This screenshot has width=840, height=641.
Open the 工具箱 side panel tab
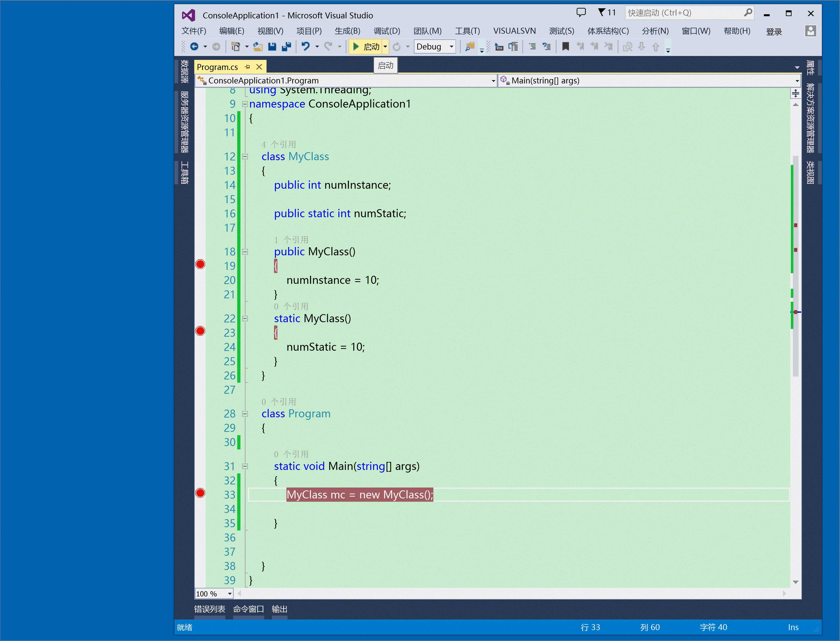tap(184, 173)
